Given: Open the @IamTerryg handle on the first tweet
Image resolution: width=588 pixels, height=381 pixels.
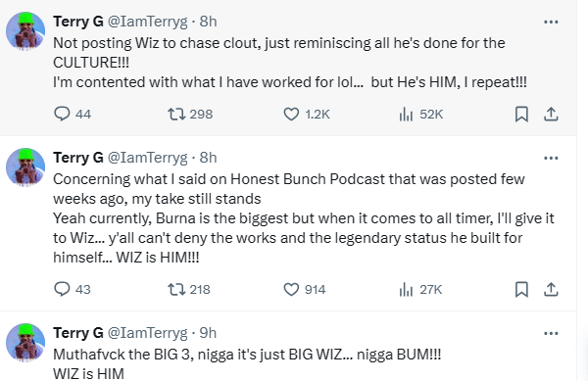Looking at the screenshot, I should [148, 22].
